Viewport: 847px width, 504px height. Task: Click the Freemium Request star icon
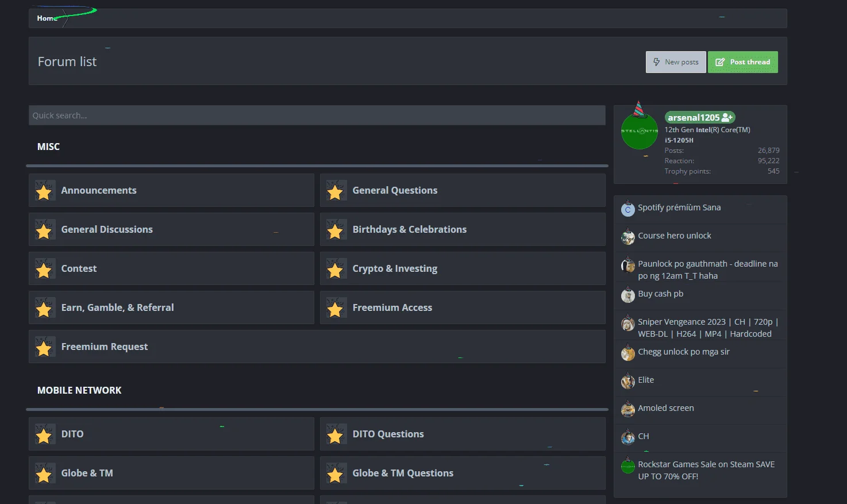pyautogui.click(x=45, y=347)
